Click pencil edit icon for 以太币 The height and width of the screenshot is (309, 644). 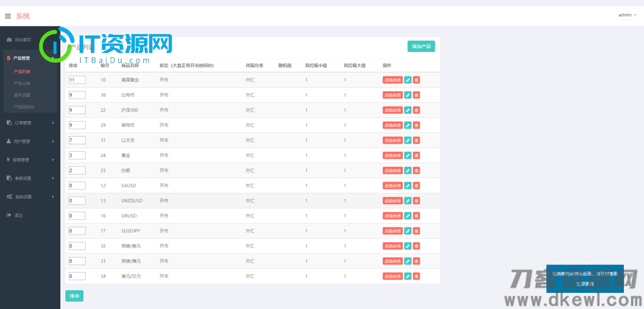click(408, 140)
